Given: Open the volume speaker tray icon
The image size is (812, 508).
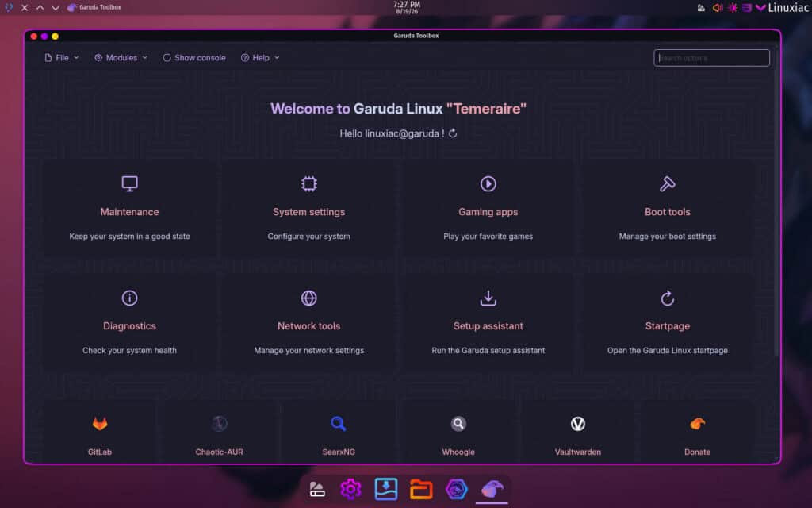Looking at the screenshot, I should coord(717,8).
